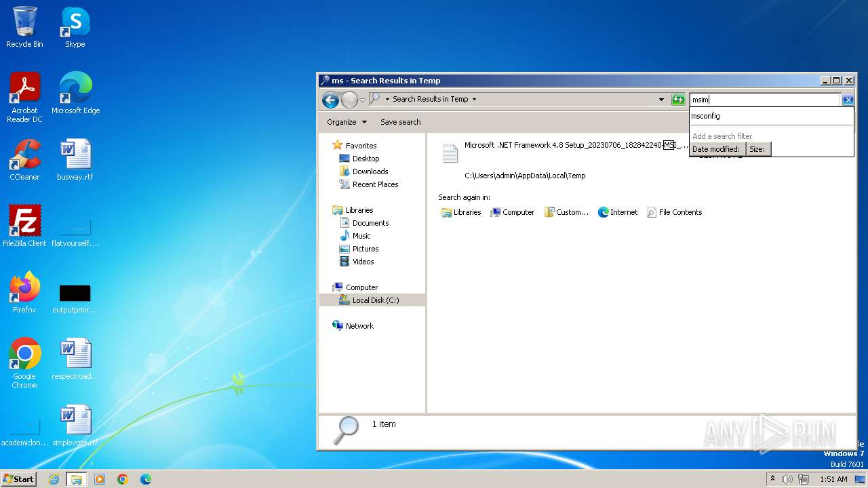
Task: Expand chevron after Search Results in Temp
Action: point(474,99)
